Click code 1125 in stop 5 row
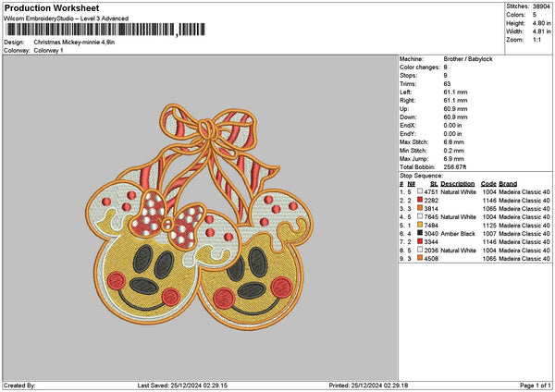Screen dimensions: 555x392 click(489, 226)
